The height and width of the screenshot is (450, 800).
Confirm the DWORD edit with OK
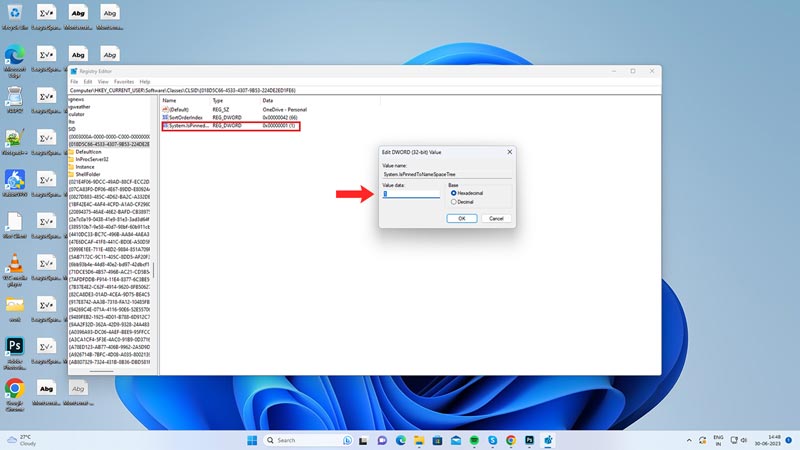pos(462,218)
